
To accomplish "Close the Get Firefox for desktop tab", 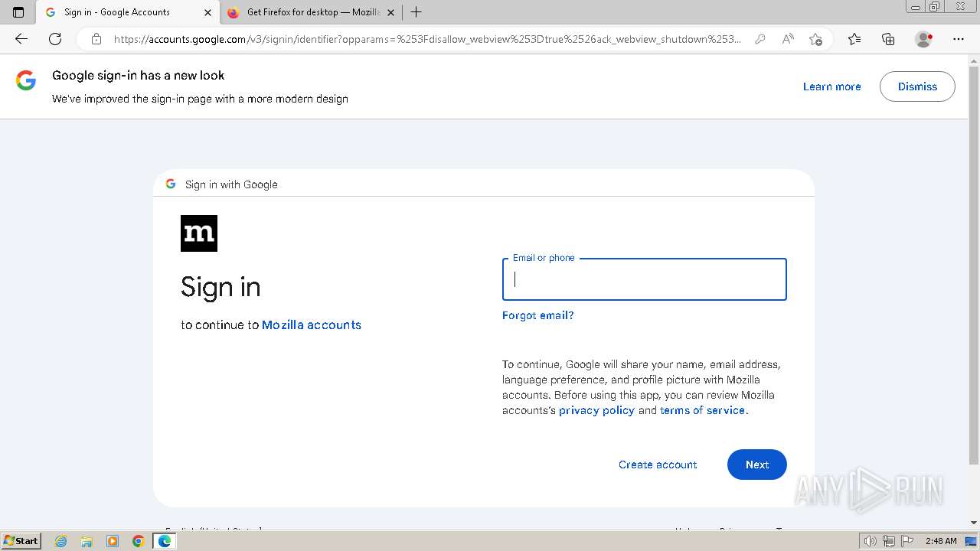I will click(391, 12).
